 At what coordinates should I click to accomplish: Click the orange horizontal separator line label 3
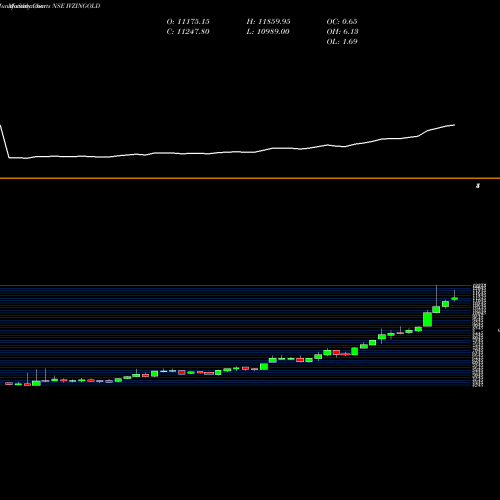pyautogui.click(x=478, y=186)
